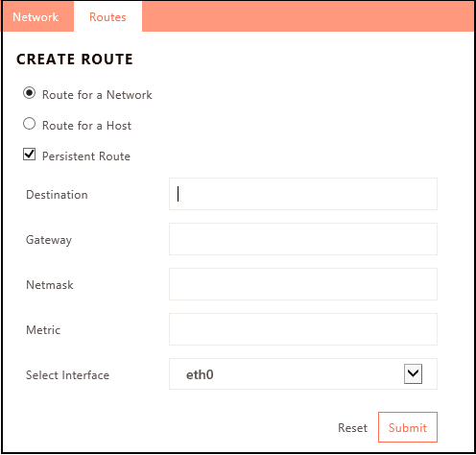Image resolution: width=476 pixels, height=455 pixels.
Task: Click the Gateway label text
Action: 49,240
